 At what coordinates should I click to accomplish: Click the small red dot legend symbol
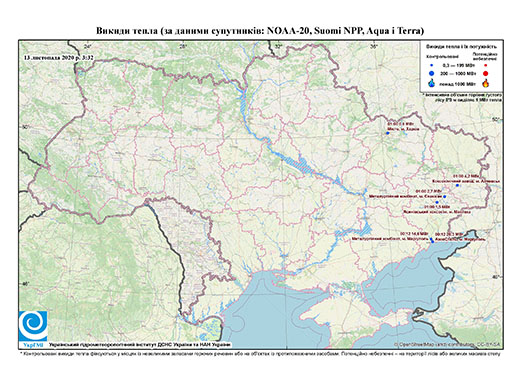coord(486,65)
